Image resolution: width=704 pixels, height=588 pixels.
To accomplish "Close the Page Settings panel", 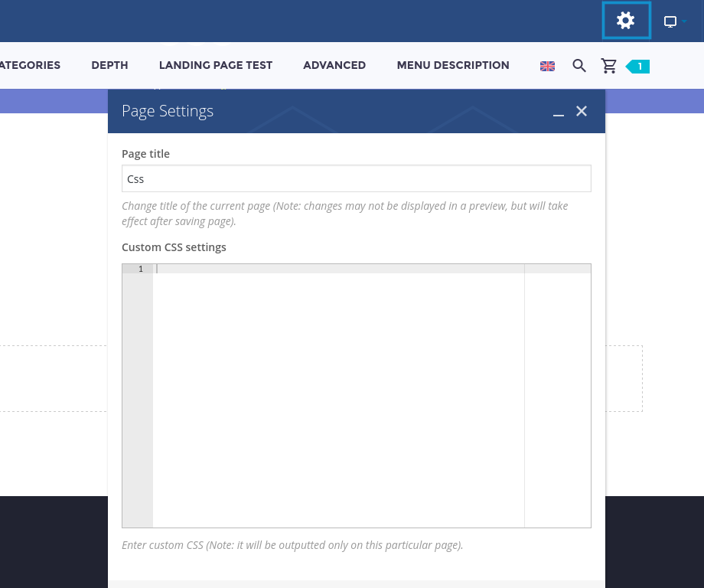I will 582,111.
